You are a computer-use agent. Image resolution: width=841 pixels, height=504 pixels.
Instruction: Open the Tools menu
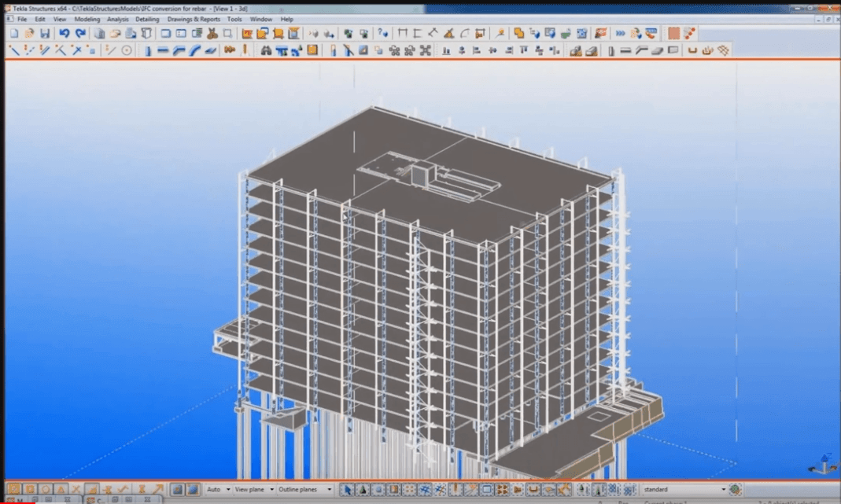(234, 20)
